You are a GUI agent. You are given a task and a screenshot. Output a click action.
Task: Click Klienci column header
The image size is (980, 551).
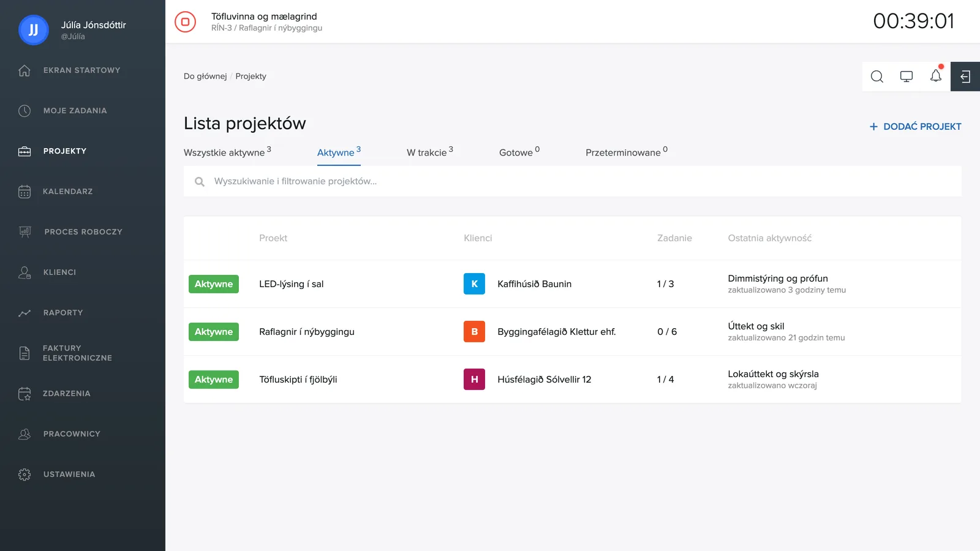(478, 238)
